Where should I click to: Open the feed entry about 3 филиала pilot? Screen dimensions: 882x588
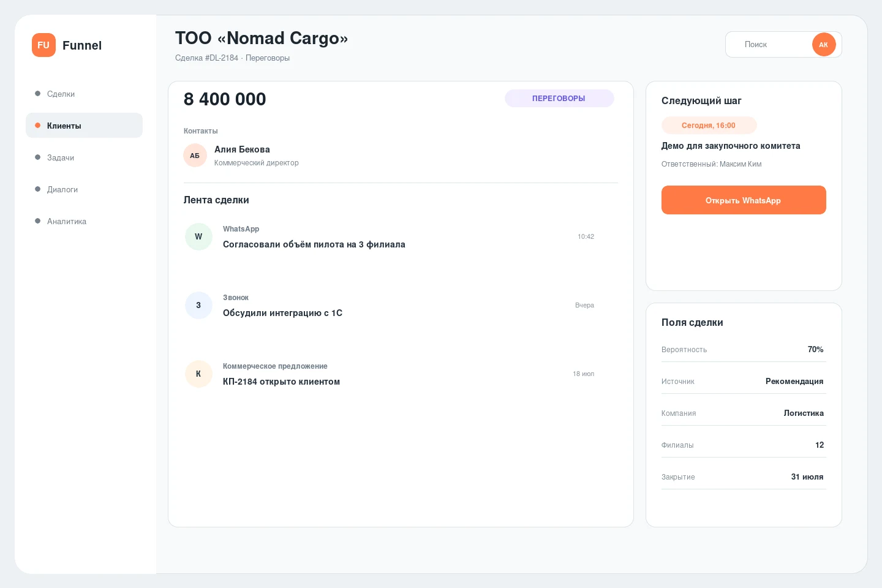click(390, 236)
